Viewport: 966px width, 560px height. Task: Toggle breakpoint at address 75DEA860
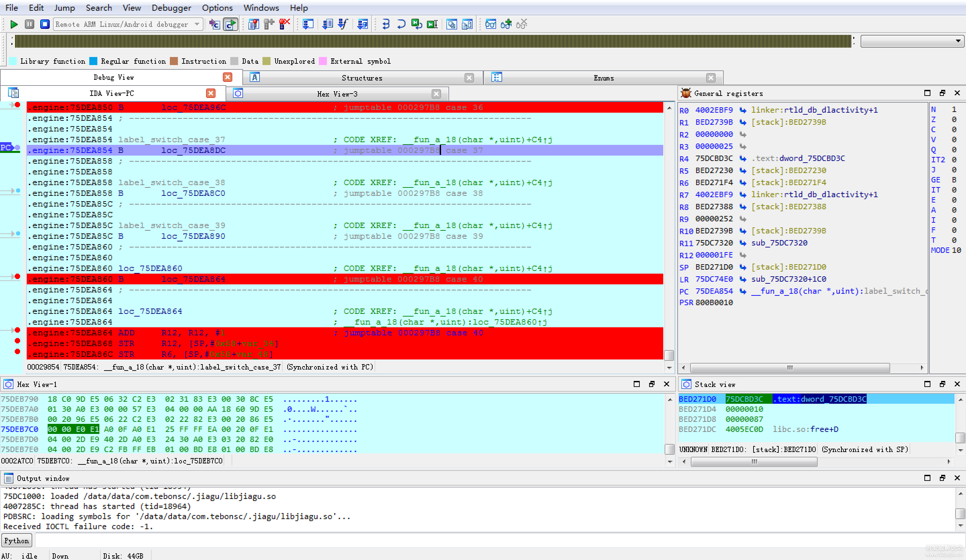point(17,276)
